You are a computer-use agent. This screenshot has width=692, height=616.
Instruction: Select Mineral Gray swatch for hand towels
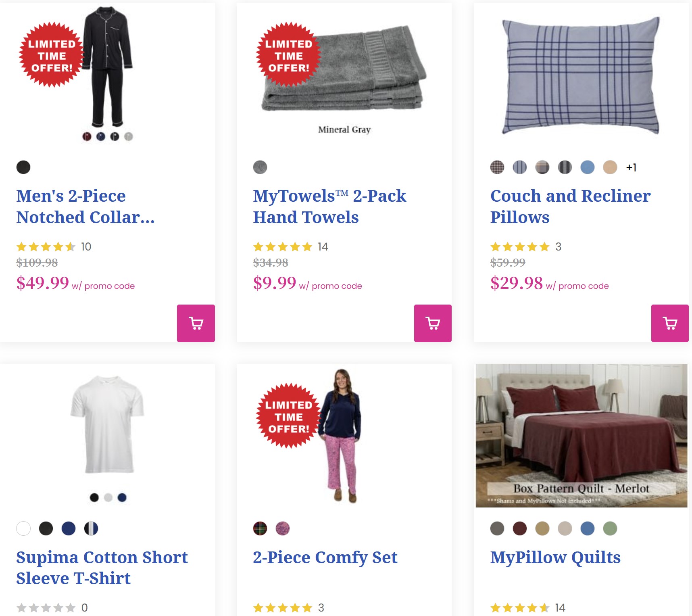point(260,167)
